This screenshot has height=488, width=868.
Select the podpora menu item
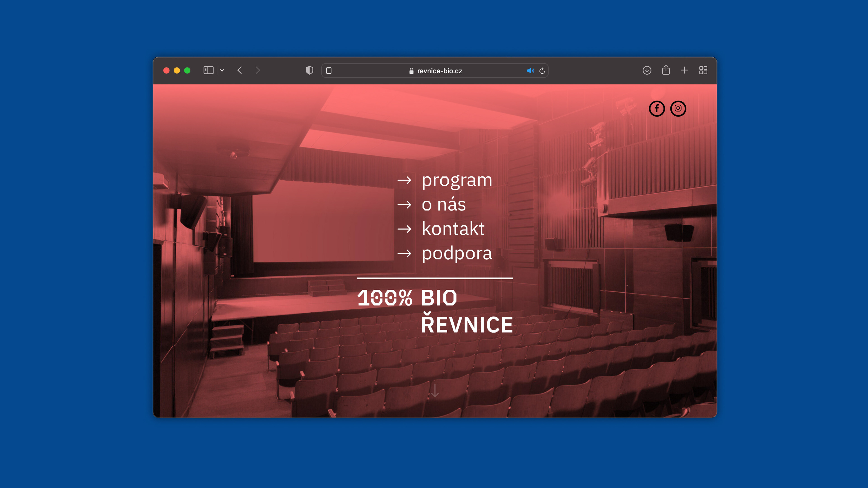(x=457, y=253)
